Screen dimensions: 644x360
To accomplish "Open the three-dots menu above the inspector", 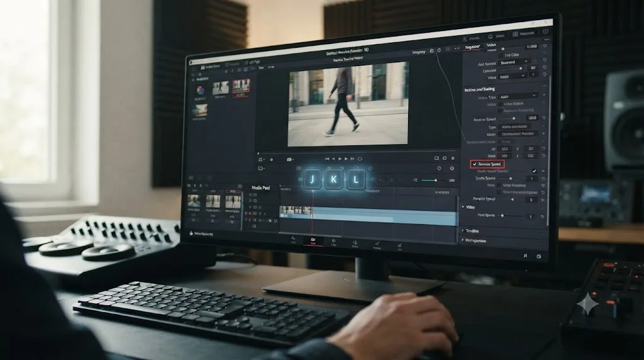I will 547,40.
